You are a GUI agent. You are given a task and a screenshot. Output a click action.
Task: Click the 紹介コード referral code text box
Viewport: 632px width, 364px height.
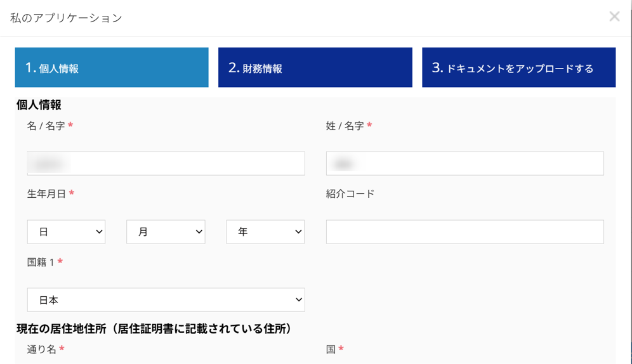coord(464,232)
